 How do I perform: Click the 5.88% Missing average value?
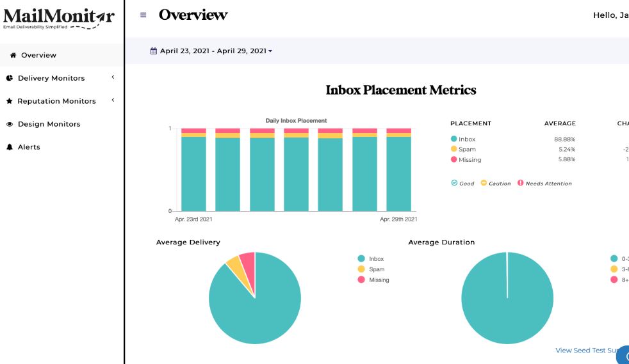coord(567,159)
